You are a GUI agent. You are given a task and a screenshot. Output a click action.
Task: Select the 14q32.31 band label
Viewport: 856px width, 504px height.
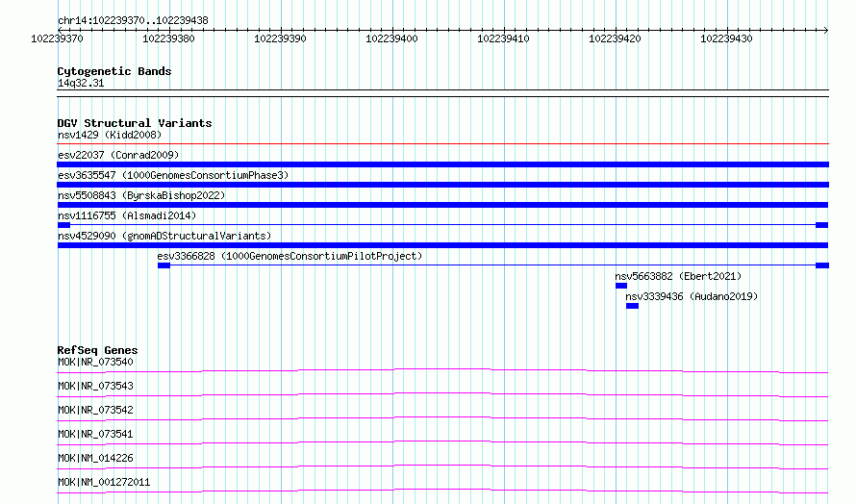point(81,83)
